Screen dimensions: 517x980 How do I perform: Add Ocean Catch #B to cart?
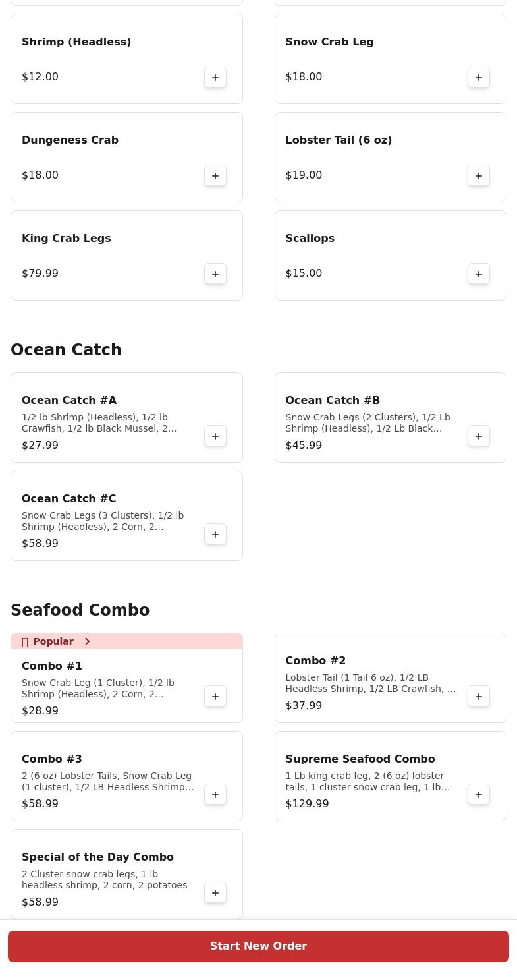point(479,436)
